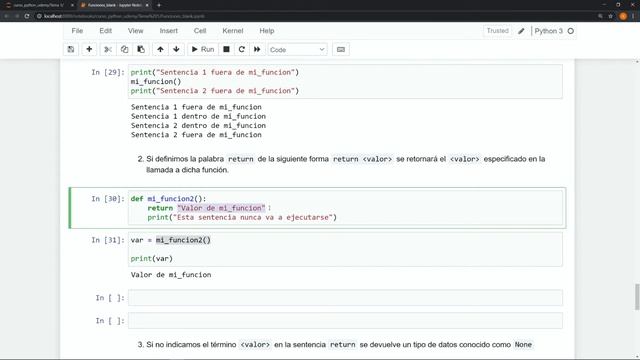Insert a cell below with the plus icon
Screen dimensions: 640x360
[x=89, y=49]
